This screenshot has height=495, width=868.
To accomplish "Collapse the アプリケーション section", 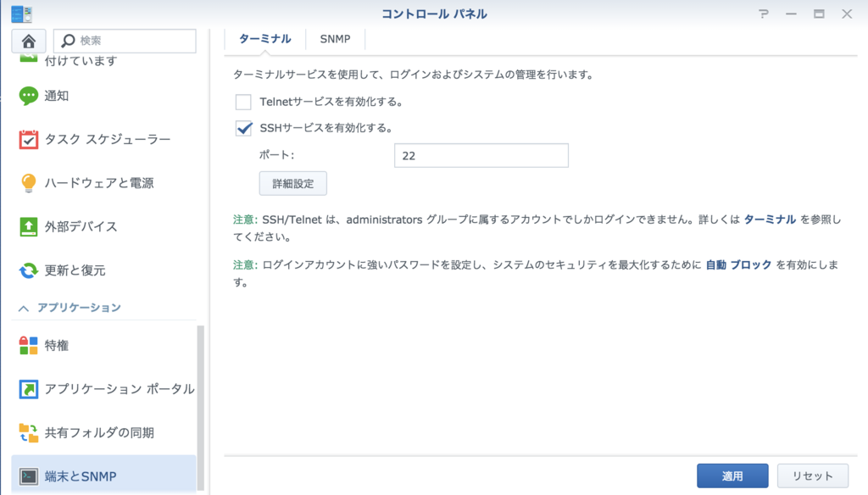I will coord(23,308).
